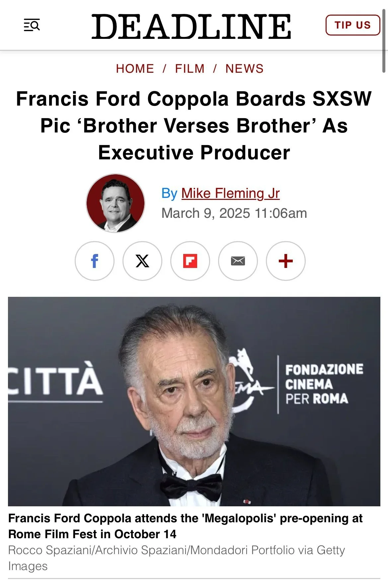Screen dimensions: 388x588
Task: Click the article headline text
Action: click(x=194, y=126)
